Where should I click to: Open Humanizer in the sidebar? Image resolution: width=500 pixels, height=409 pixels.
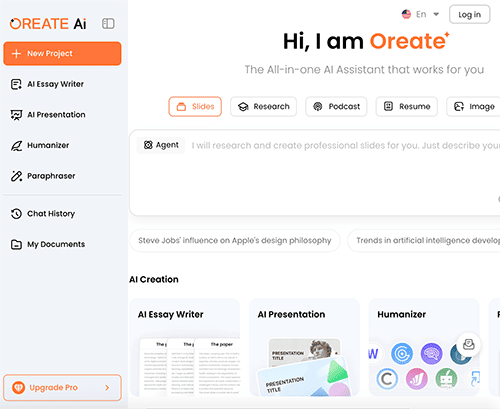62,145
